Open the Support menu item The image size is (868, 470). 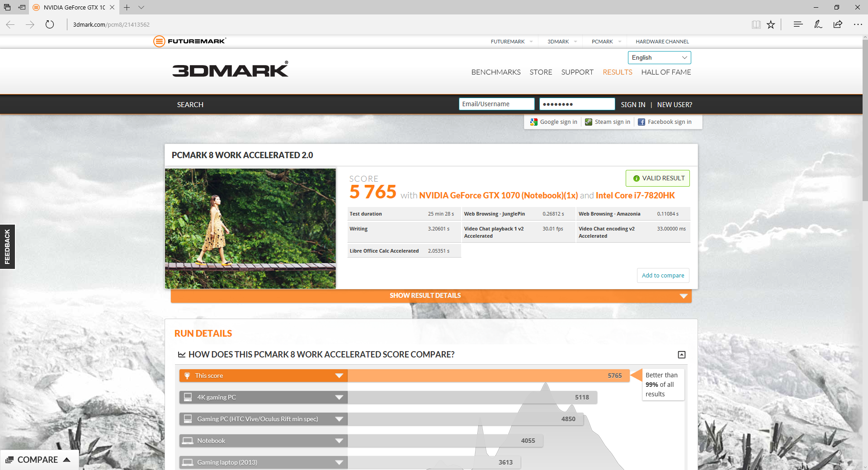[x=577, y=72]
